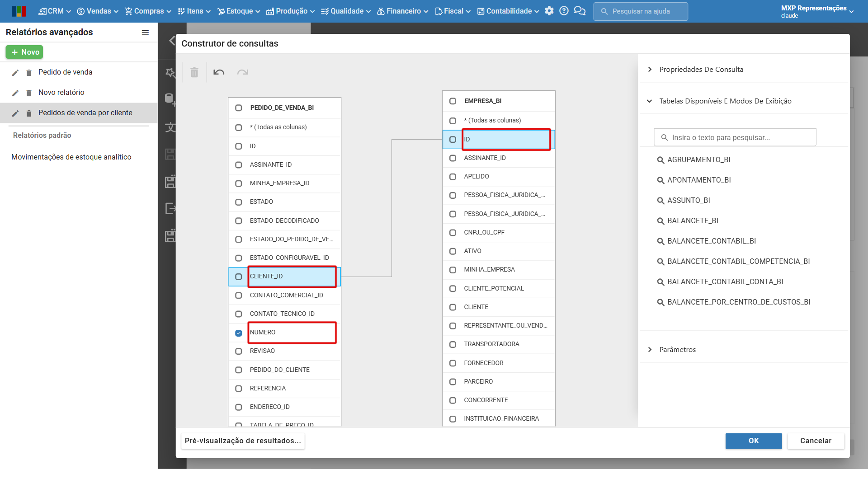Delete the Pedidos de venda por cliente report
The height and width of the screenshot is (488, 868).
(x=29, y=113)
